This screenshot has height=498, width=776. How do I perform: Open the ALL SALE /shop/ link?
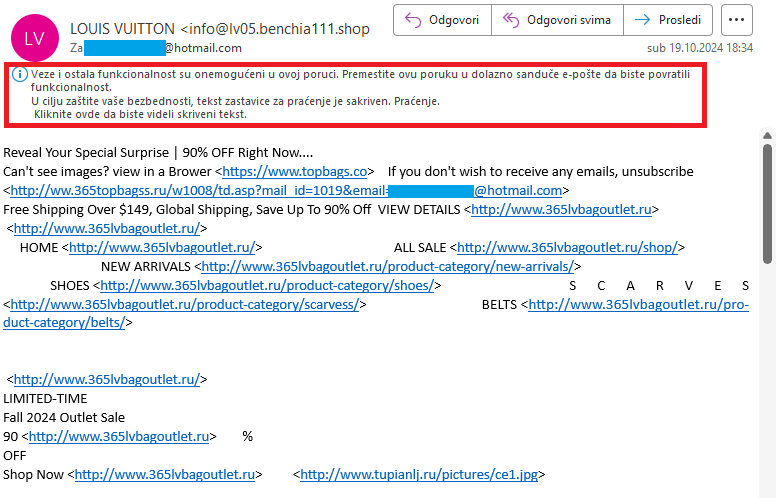pos(567,248)
